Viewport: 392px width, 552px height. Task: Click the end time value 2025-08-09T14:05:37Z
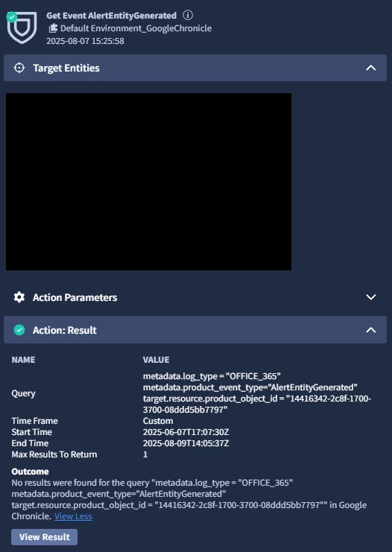point(186,443)
